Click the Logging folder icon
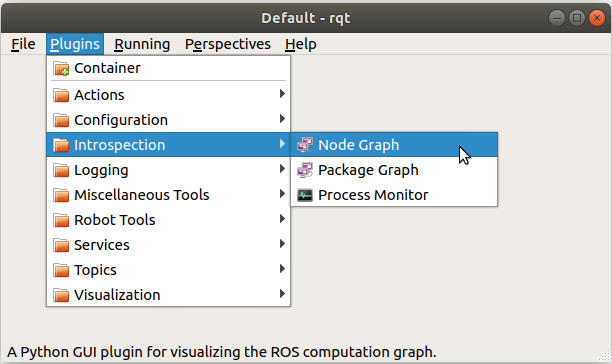The image size is (612, 364). [61, 170]
